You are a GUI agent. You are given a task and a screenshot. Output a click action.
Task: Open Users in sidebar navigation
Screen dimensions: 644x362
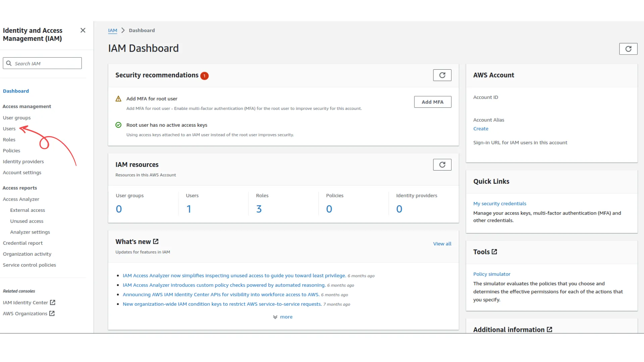pos(9,129)
